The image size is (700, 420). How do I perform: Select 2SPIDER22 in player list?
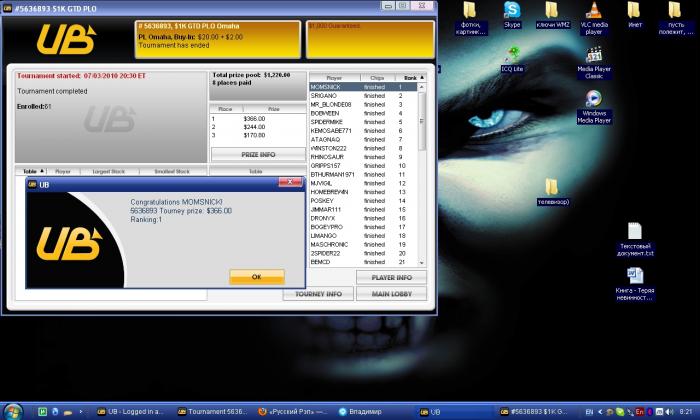click(x=363, y=253)
